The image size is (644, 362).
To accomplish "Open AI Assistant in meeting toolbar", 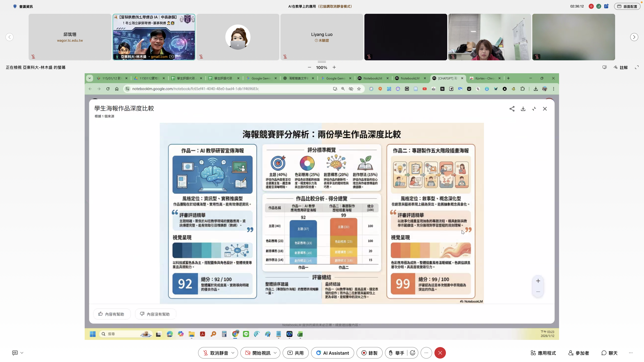I will point(332,353).
